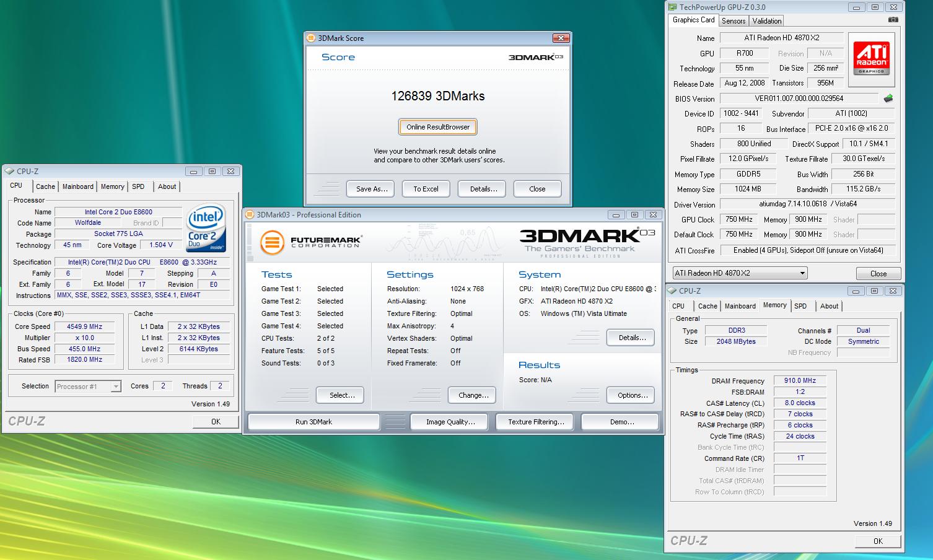Viewport: 933px width, 560px height.
Task: Click Options... under Results
Action: pyautogui.click(x=632, y=395)
